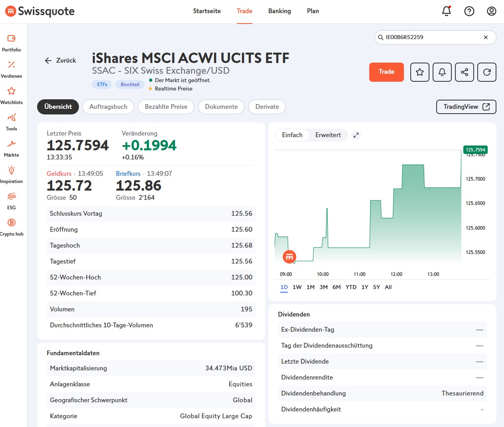
Task: Open the Inspiration lightbulb icon
Action: pos(12,170)
